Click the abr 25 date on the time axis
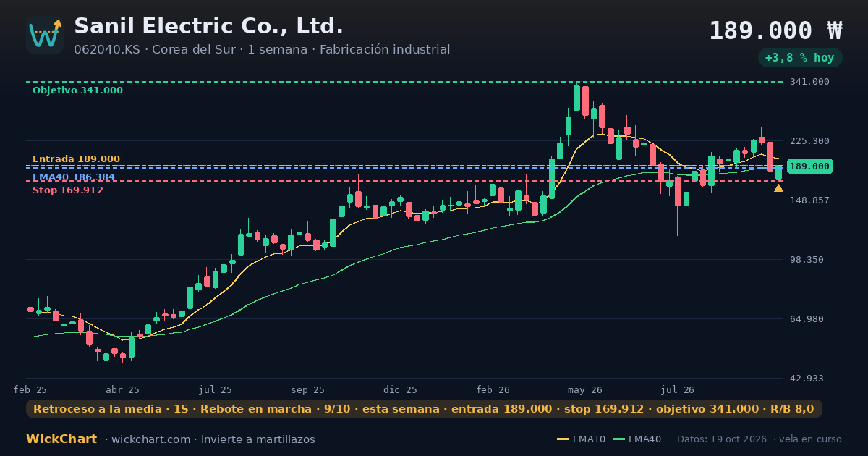Viewport: 868px width, 456px height. point(122,390)
